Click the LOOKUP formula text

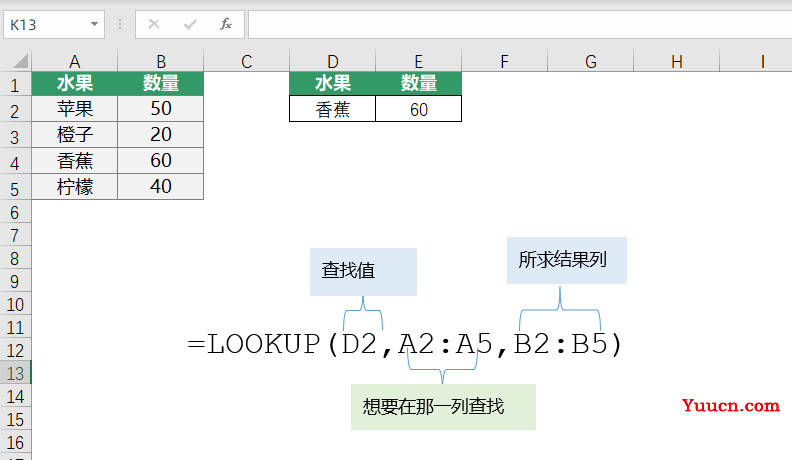[x=405, y=344]
